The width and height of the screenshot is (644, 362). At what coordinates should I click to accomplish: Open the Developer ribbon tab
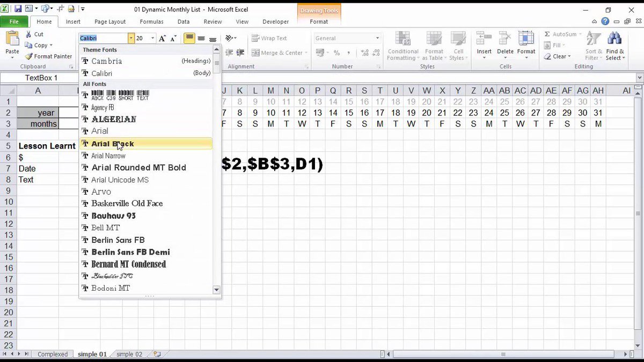coord(276,22)
